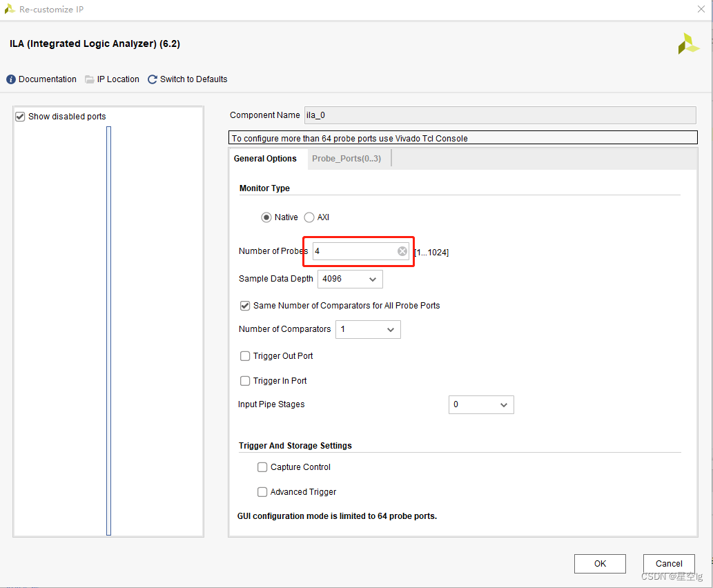Click Switch to Defaults
The height and width of the screenshot is (588, 713).
tap(194, 79)
